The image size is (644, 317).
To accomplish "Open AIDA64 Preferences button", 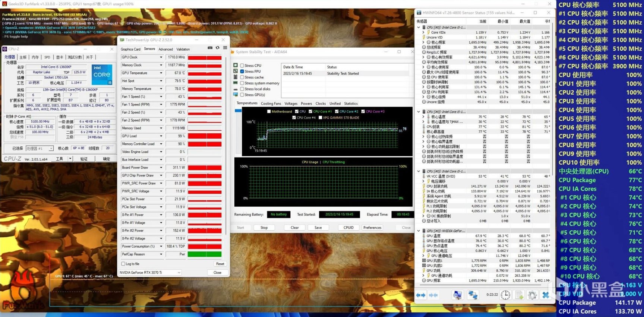I will (372, 228).
